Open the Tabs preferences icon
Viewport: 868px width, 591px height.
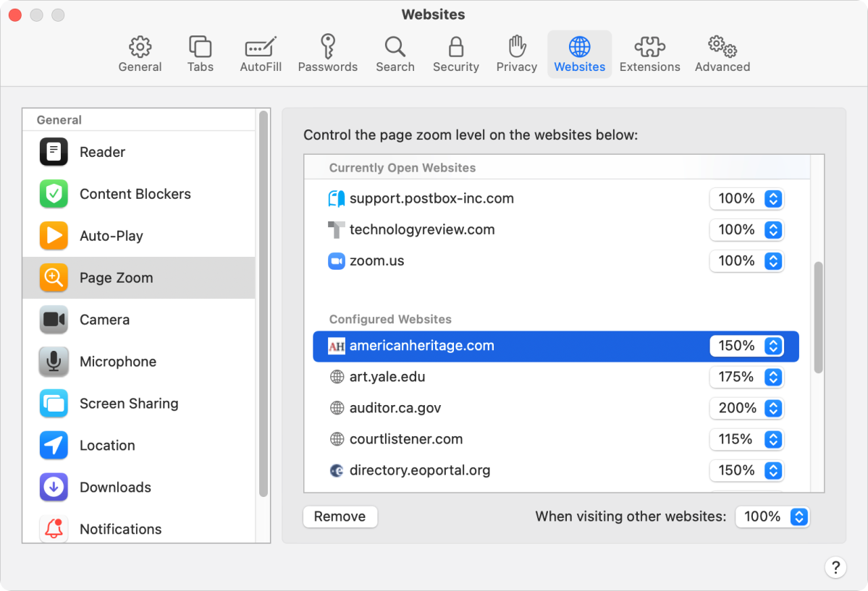click(201, 47)
